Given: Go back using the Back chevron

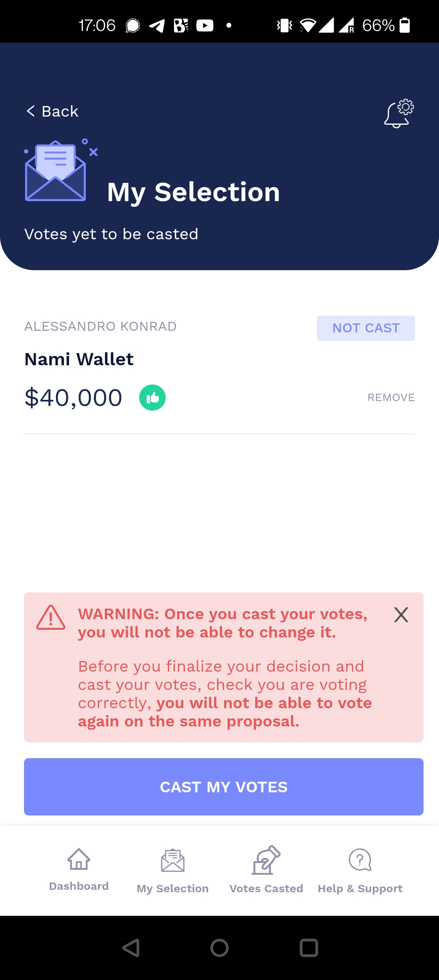Looking at the screenshot, I should coord(31,111).
